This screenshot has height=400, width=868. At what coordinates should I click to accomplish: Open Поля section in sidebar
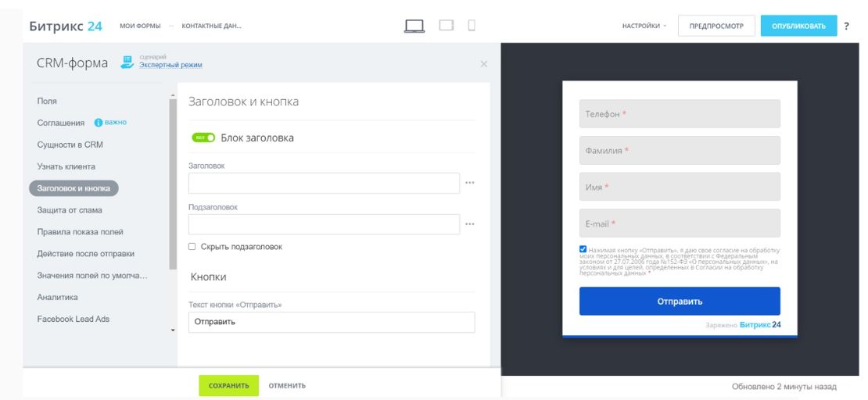(47, 102)
